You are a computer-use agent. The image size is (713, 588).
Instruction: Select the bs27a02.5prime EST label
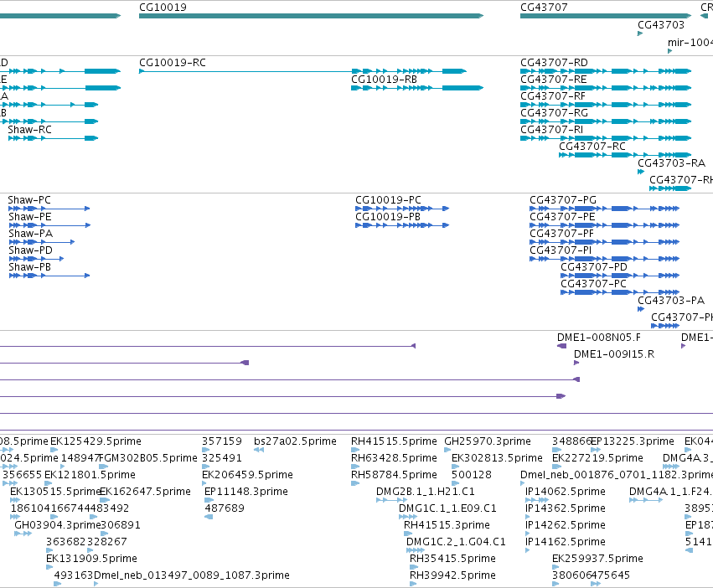[295, 441]
